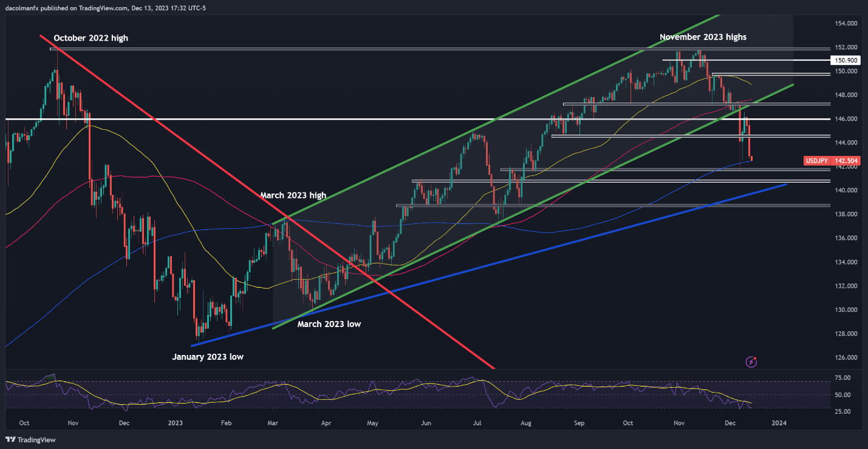Select the March 2023 high annotation

click(x=293, y=195)
